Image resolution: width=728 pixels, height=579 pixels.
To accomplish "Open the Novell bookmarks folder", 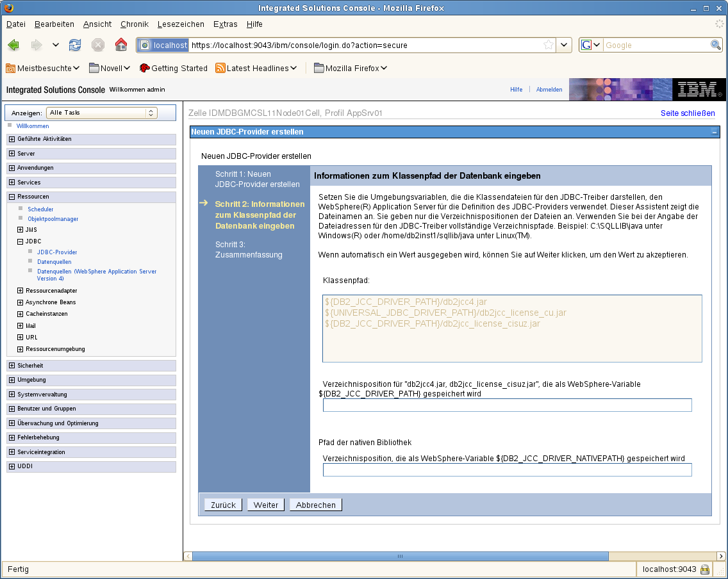I will coord(110,68).
